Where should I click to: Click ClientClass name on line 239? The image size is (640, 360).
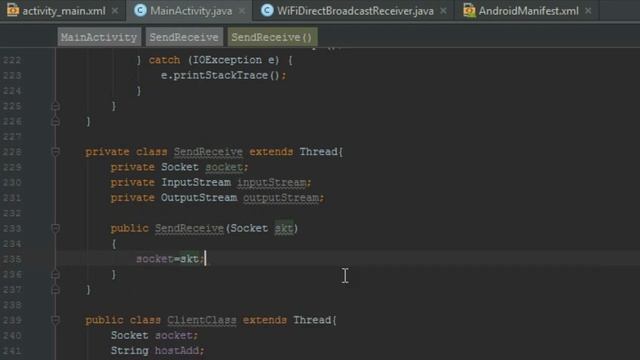click(202, 320)
